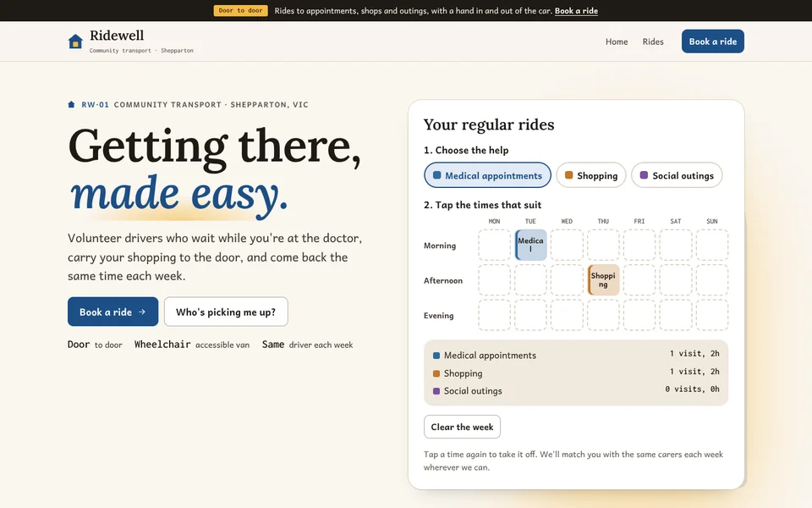Click the "1 visit, 2h" value for Medical appointments
The image size is (812, 508).
coord(694,354)
